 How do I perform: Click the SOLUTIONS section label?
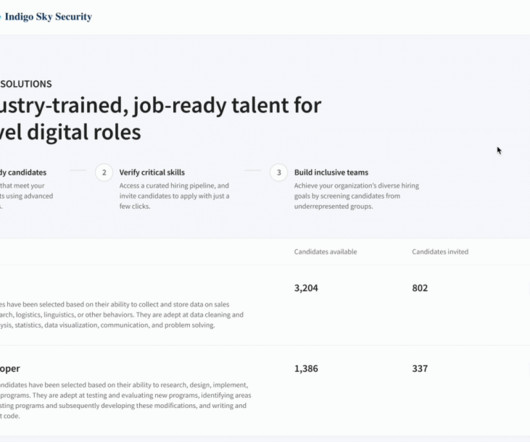click(26, 84)
